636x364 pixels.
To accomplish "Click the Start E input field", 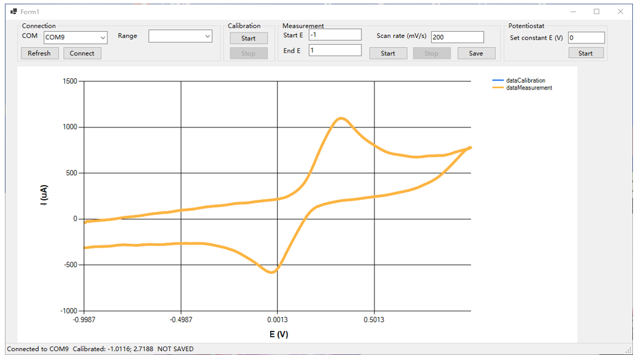I will [335, 35].
